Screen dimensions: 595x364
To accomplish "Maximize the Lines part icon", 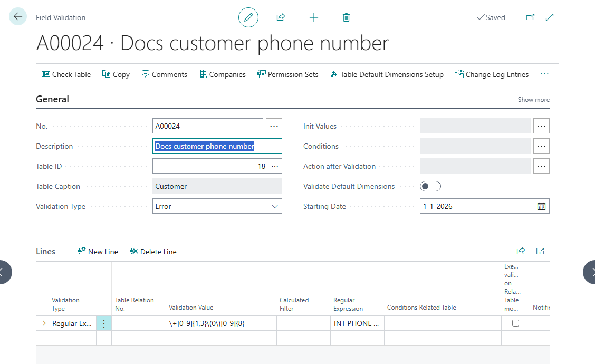I will point(540,251).
